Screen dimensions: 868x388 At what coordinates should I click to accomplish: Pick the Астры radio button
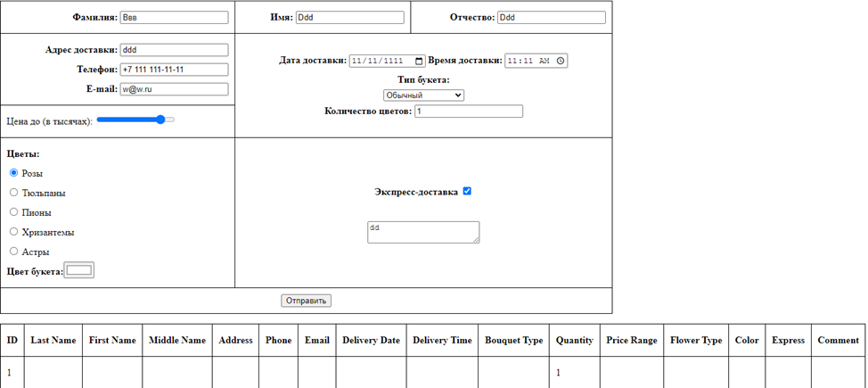point(14,252)
